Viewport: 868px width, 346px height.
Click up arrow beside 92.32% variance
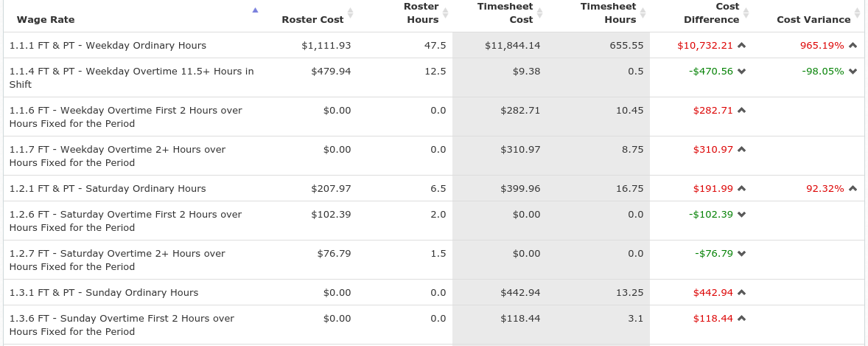tap(853, 189)
